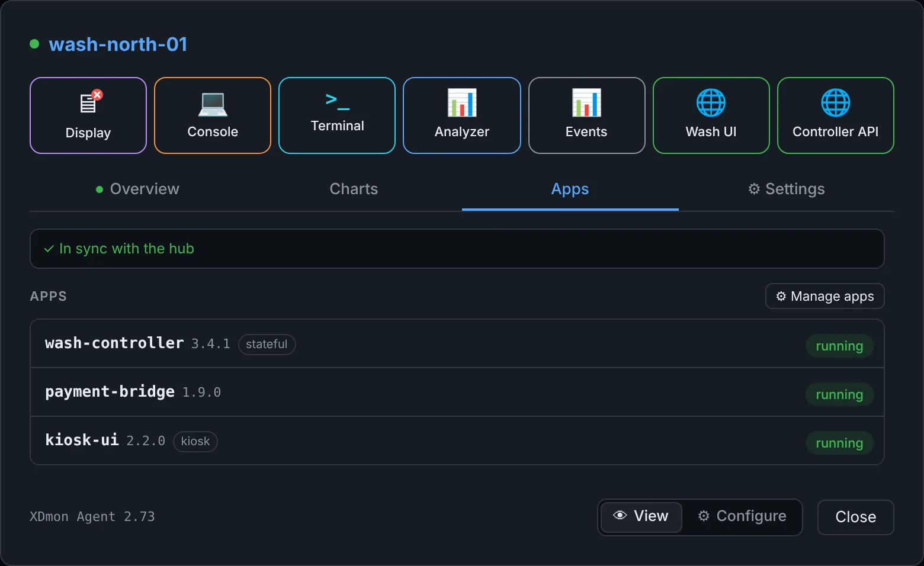Click the APPS section heading
Viewport: 924px width, 566px height.
tap(49, 296)
